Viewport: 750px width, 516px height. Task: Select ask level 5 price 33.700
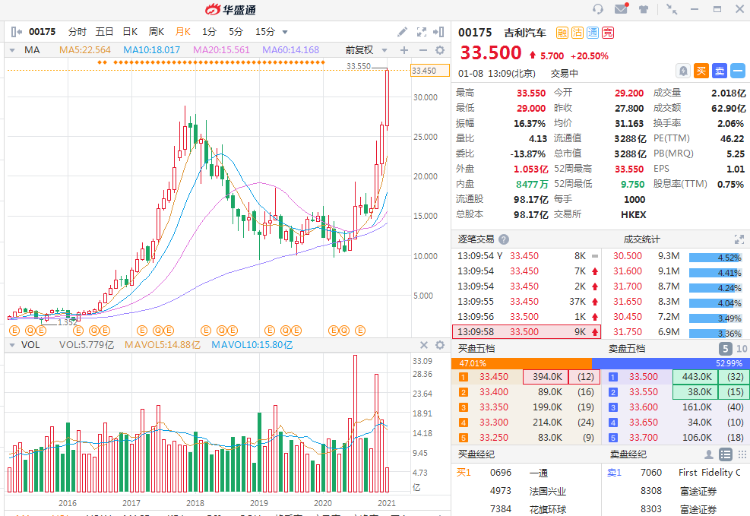click(643, 438)
